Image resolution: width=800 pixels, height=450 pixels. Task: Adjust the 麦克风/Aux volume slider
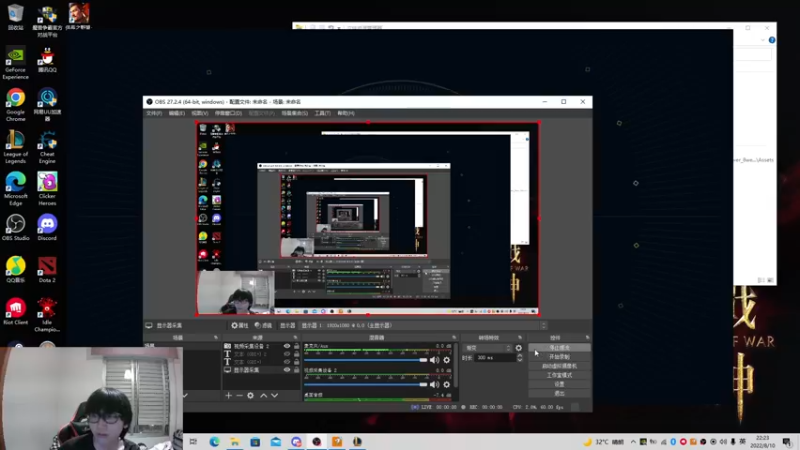pos(365,360)
